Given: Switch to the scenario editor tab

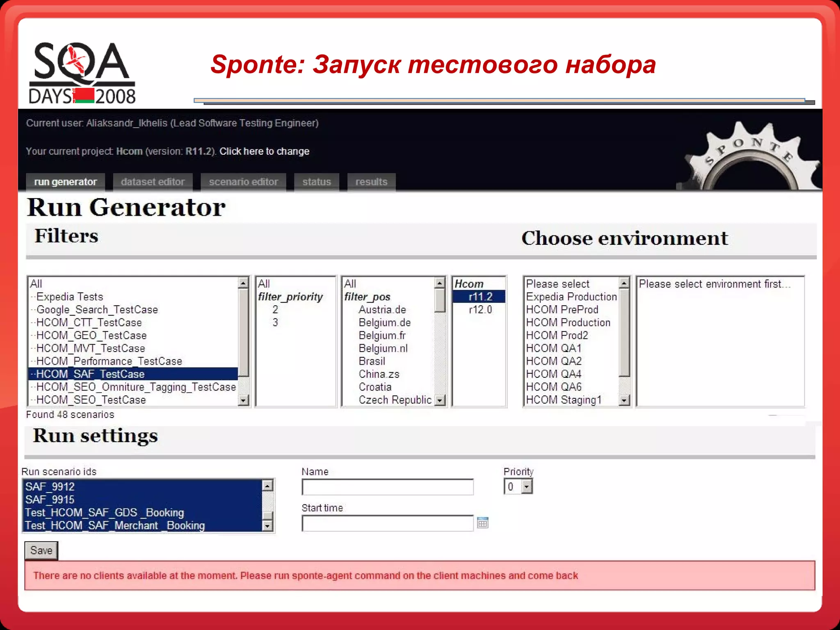Looking at the screenshot, I should pos(243,182).
